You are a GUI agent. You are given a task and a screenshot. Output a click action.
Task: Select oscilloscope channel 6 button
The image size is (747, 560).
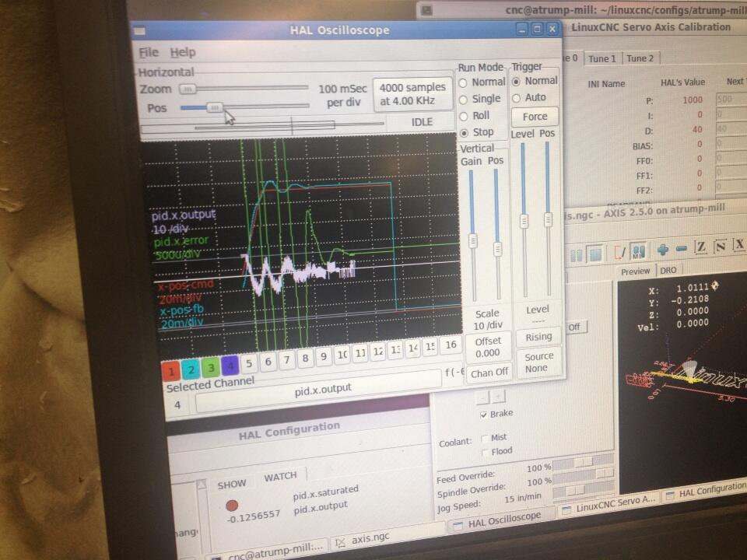[x=268, y=362]
